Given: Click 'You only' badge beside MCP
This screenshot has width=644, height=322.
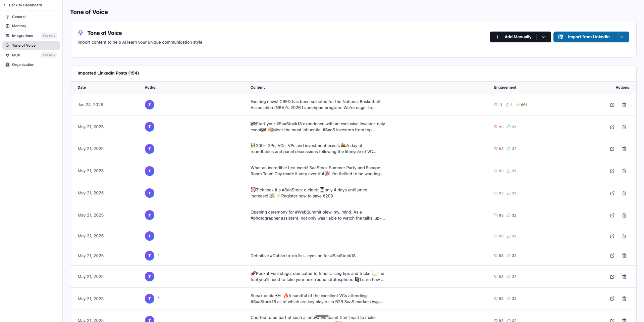Looking at the screenshot, I should [x=49, y=55].
